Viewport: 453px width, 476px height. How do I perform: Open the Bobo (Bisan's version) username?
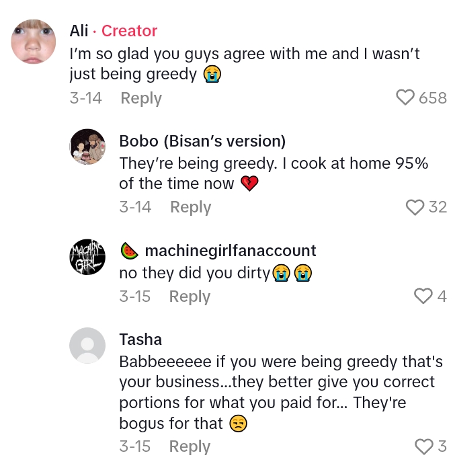(202, 141)
